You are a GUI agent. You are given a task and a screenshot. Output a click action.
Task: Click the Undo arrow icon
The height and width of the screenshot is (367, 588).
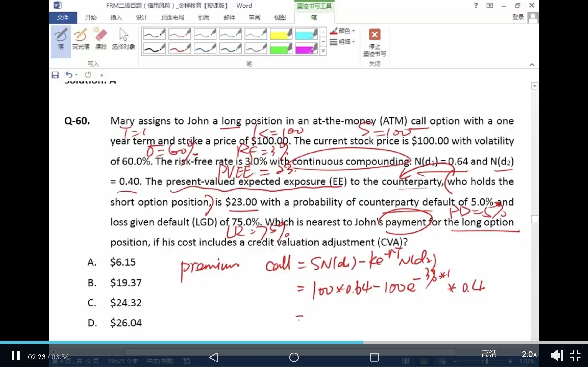click(x=69, y=75)
